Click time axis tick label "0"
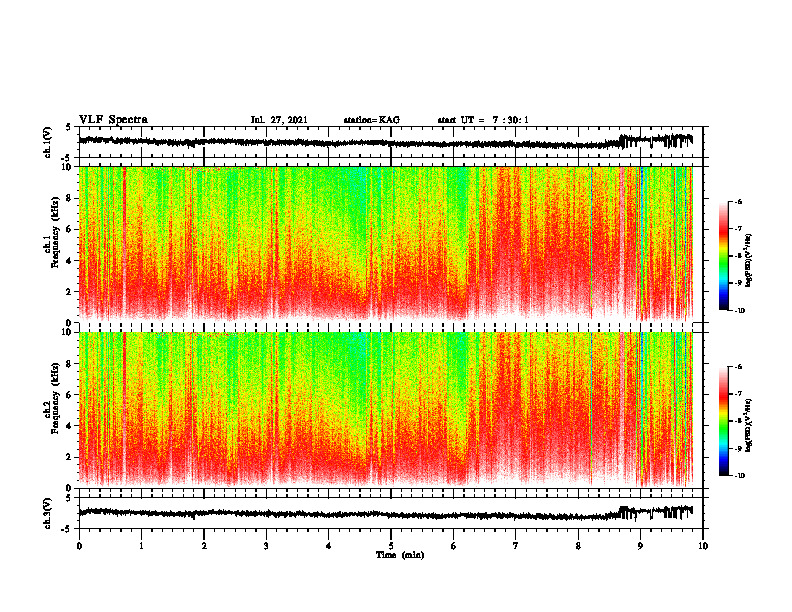Screen dimensions: 792x612 point(79,546)
